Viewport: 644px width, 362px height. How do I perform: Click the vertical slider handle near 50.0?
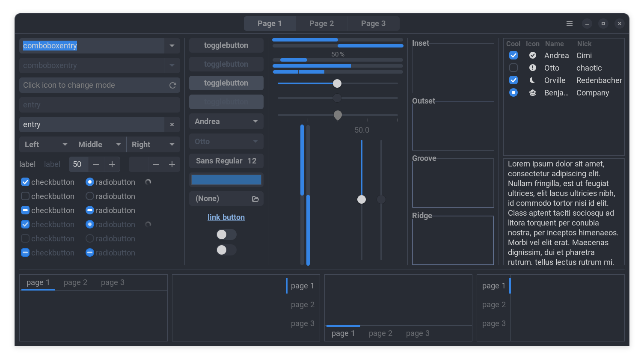click(362, 199)
